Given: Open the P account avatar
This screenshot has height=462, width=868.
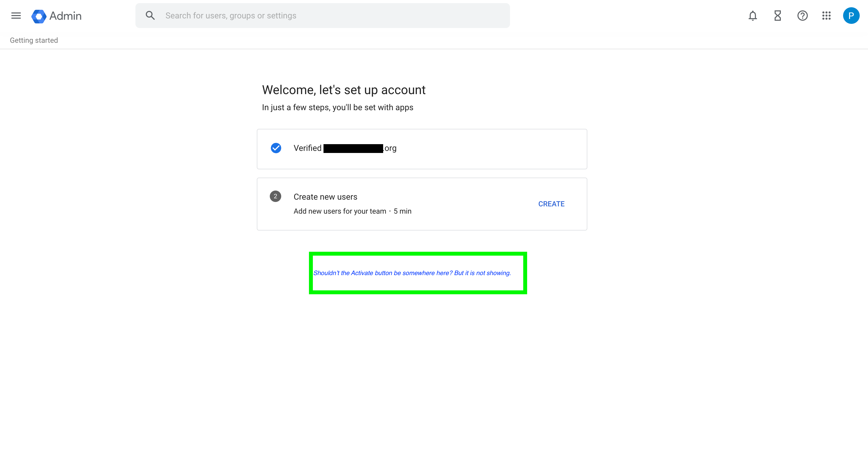Looking at the screenshot, I should point(851,16).
